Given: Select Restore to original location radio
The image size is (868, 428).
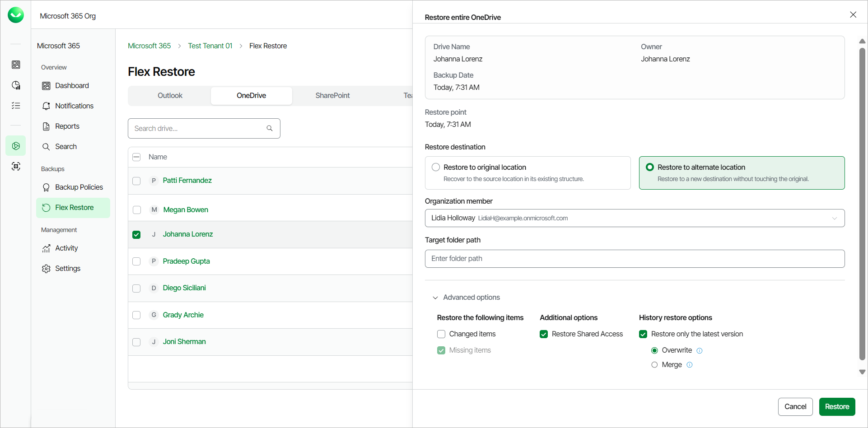Looking at the screenshot, I should (436, 167).
